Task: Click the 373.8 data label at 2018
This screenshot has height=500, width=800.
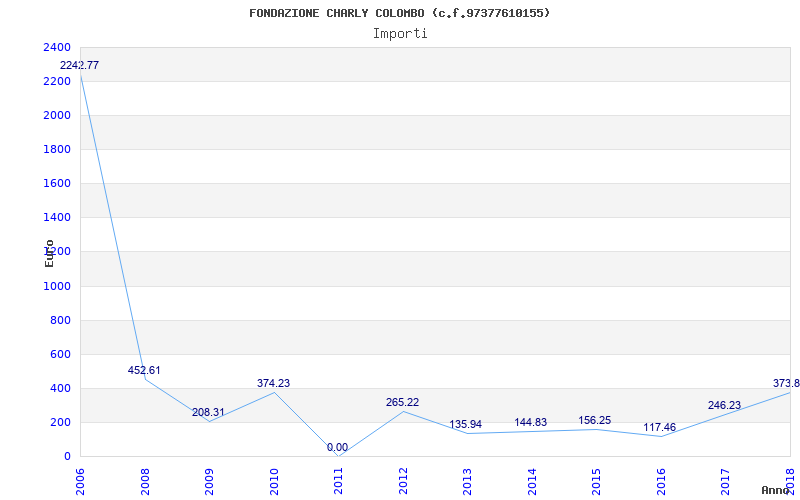Action: click(x=786, y=383)
